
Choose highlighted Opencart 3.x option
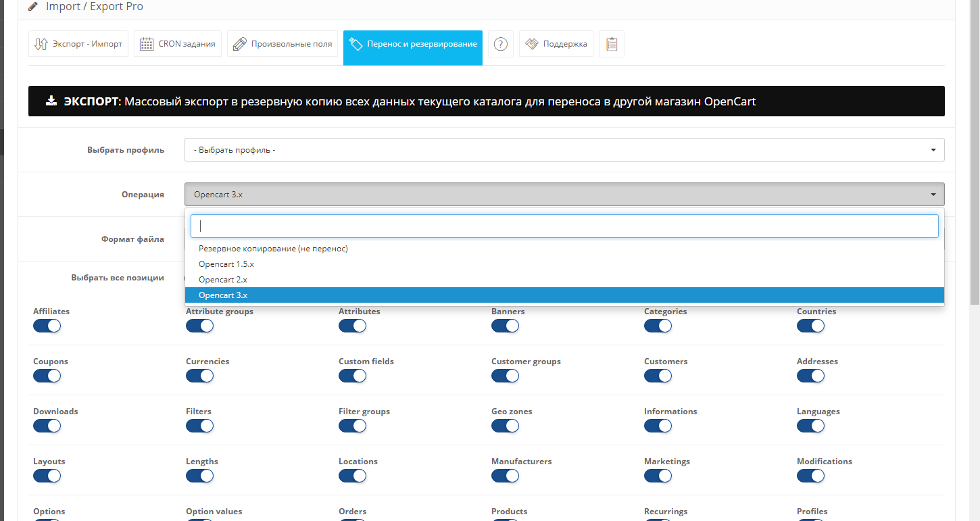(564, 295)
